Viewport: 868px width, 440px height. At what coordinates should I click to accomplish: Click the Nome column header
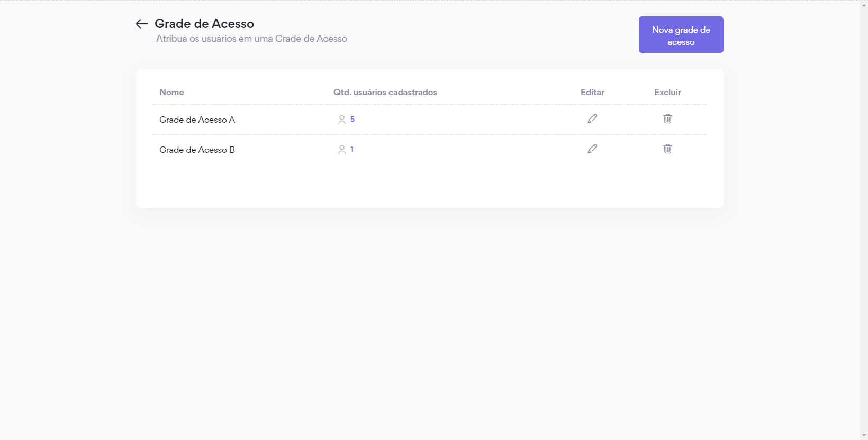[x=171, y=92]
